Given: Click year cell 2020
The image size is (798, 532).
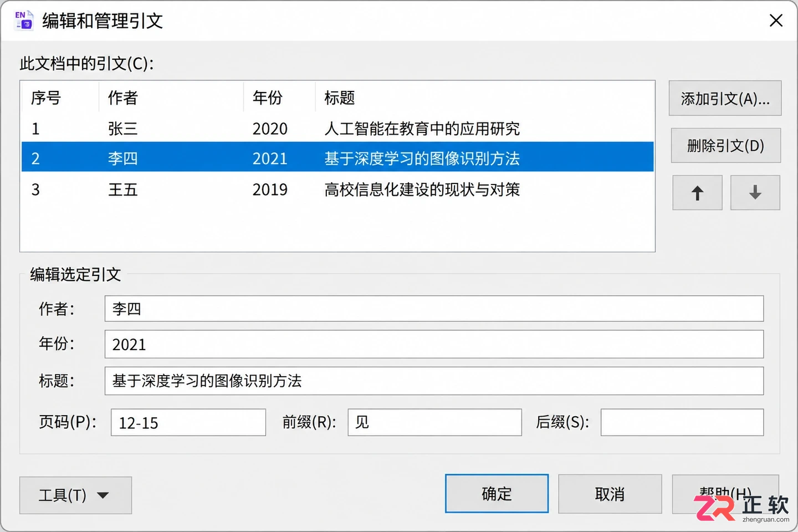Looking at the screenshot, I should (270, 129).
